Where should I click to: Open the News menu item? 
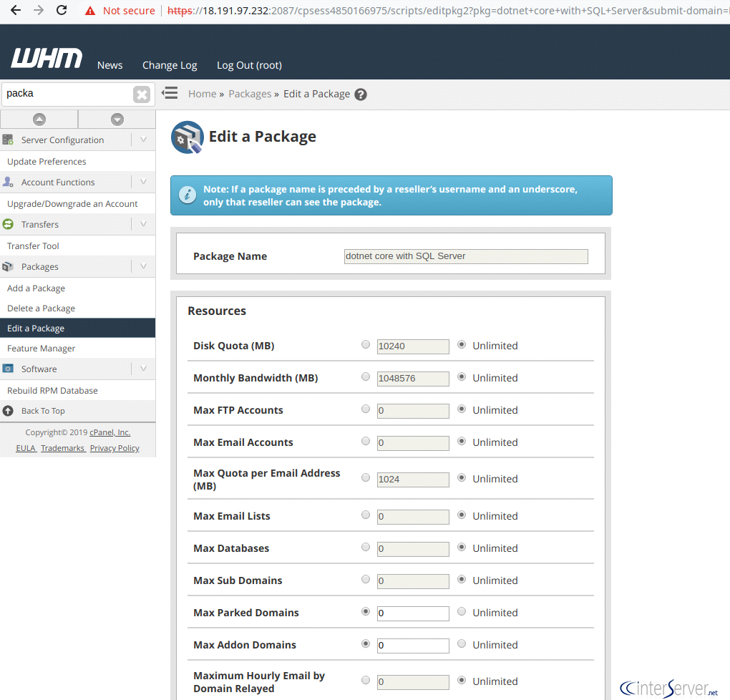point(109,65)
